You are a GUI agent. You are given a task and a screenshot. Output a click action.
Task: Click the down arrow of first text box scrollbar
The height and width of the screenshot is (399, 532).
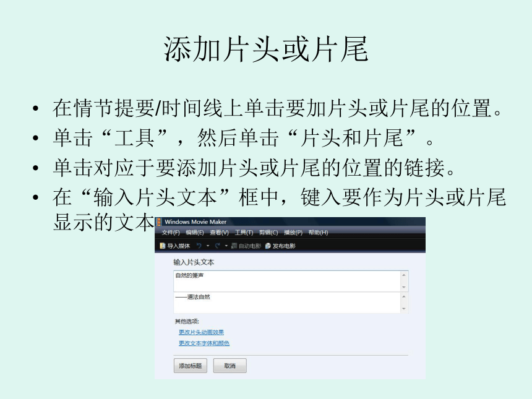coord(404,288)
